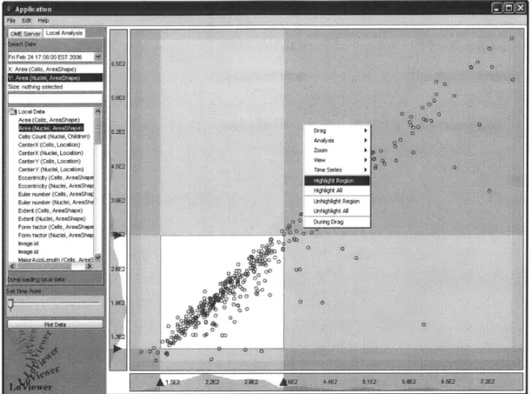Click the upper Y-axis range marker triangle
Viewport: 532px width, 394px height.
pos(116,235)
